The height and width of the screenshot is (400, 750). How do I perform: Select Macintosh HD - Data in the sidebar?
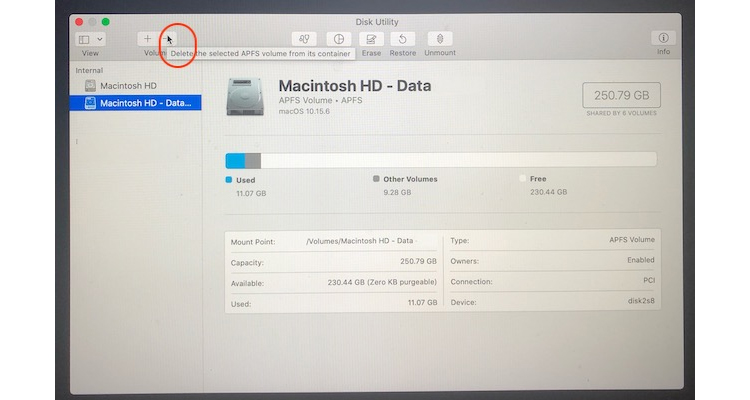[135, 103]
